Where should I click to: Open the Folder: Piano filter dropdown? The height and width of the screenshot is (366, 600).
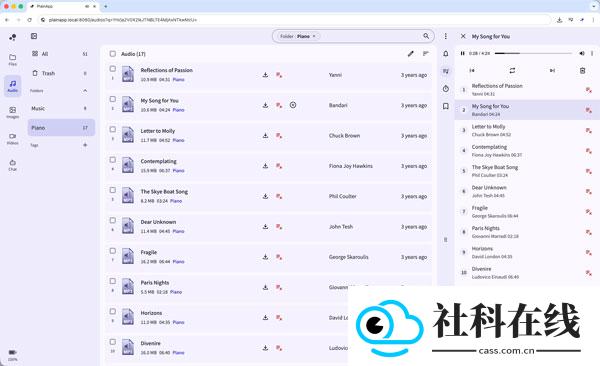(298, 36)
